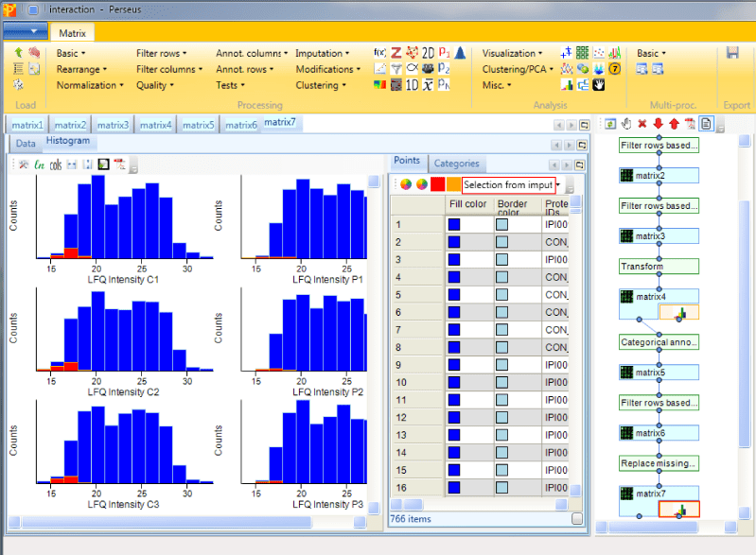Click the rainbow heat map icon in the Processing group

[380, 85]
